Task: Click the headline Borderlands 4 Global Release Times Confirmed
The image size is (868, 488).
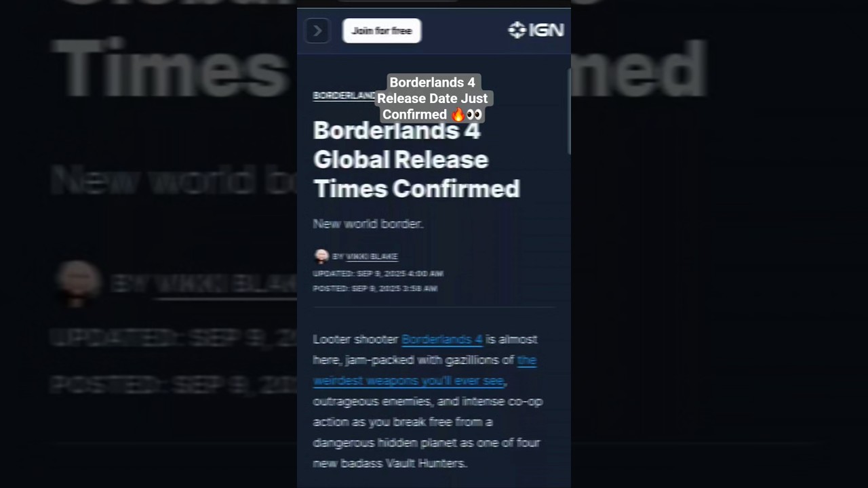Action: pyautogui.click(x=416, y=159)
